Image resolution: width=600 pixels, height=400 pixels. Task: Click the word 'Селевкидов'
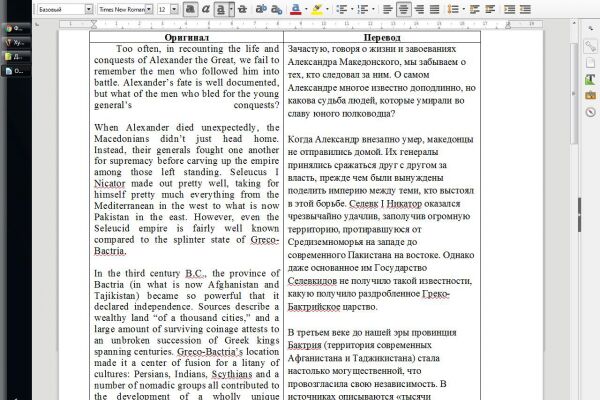pyautogui.click(x=312, y=281)
